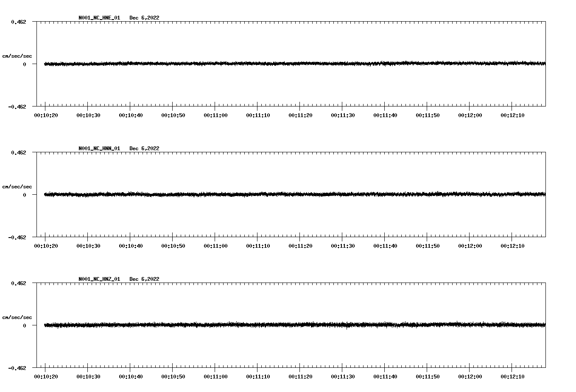Viewport: 576px width, 392px height.
Task: Click time label 00:11:00 under HNE plot
Action: point(215,115)
